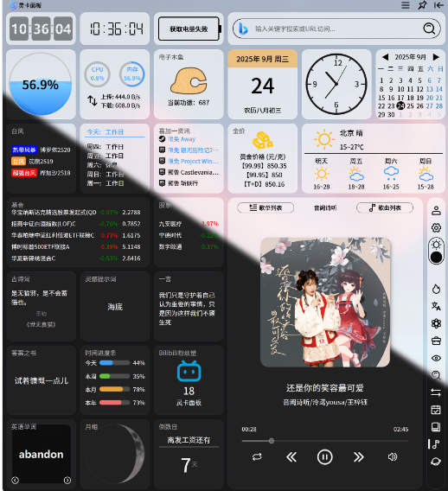Open the book icon in the sidebar
Image resolution: width=448 pixels, height=491 pixels.
436,427
